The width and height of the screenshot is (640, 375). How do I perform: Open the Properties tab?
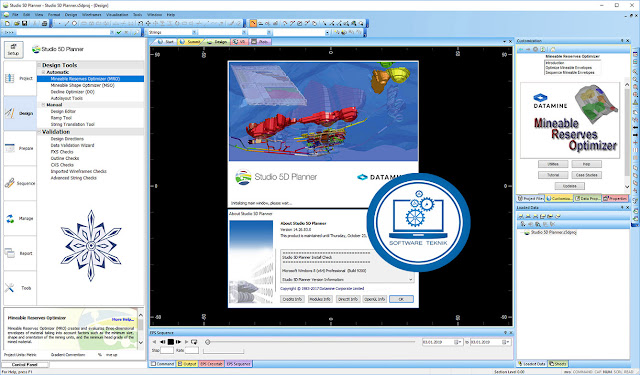616,198
